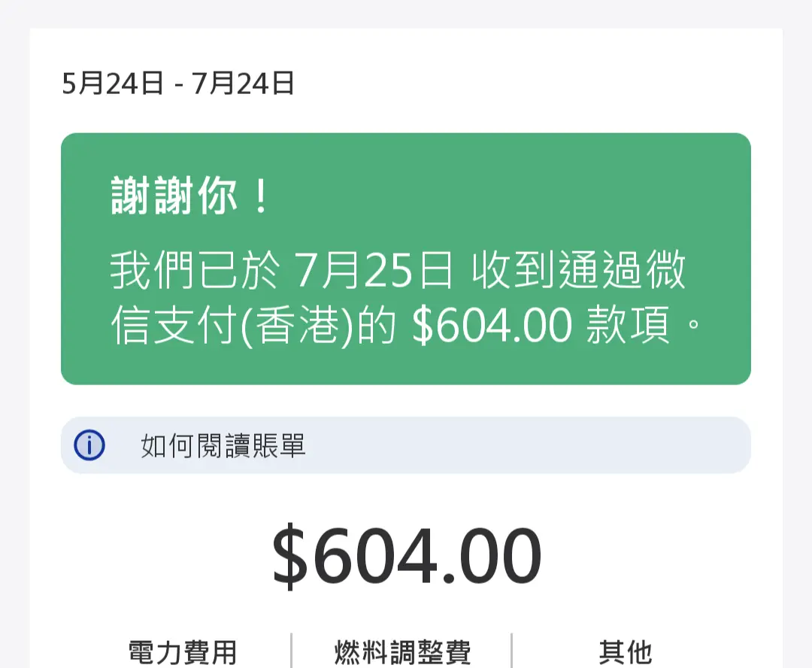
Task: Click the 謝謝你！ banner heading
Action: coord(190,196)
